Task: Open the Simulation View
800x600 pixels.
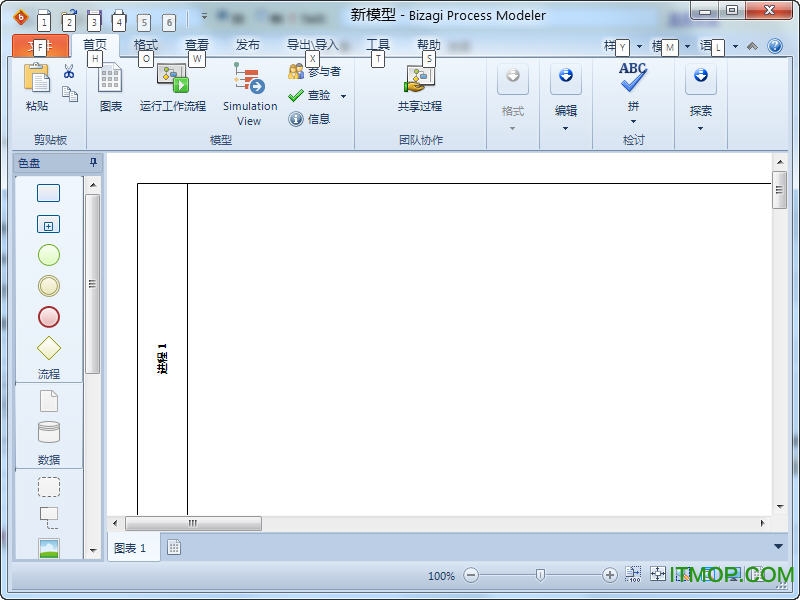Action: (249, 94)
